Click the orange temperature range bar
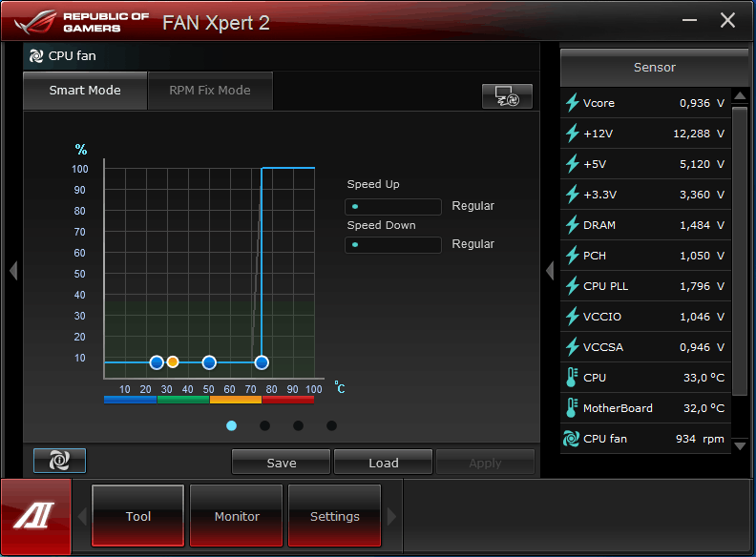The height and width of the screenshot is (557, 756). coord(235,400)
